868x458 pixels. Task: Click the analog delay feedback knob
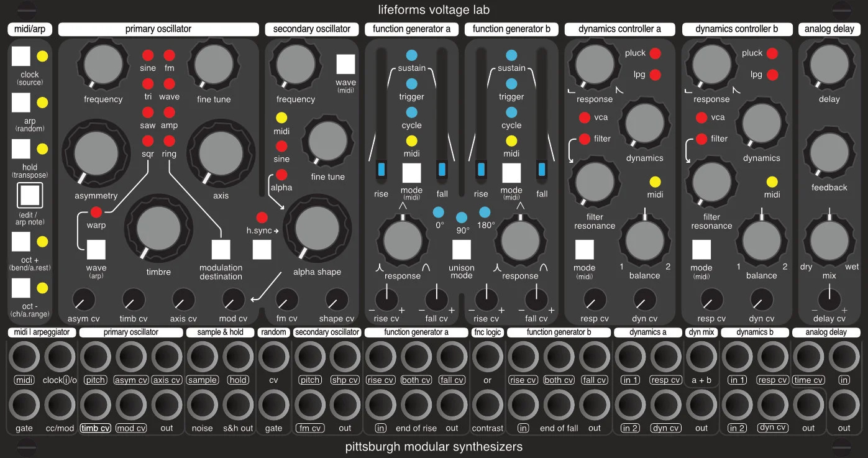(829, 153)
